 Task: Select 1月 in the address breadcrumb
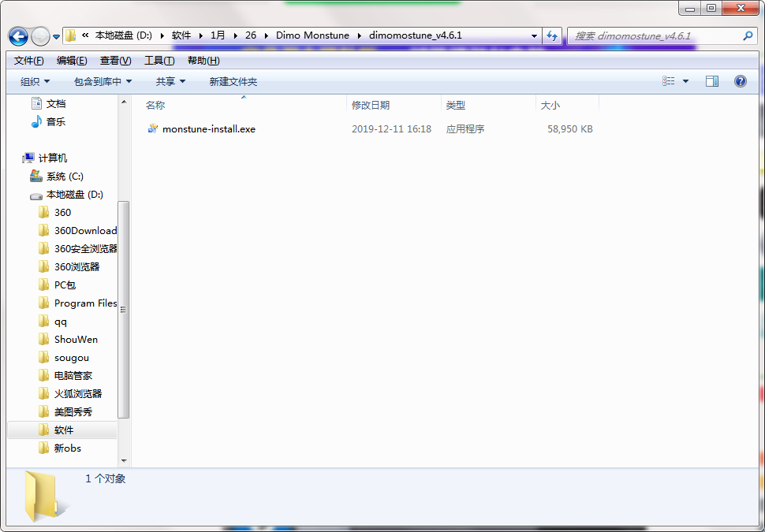218,35
